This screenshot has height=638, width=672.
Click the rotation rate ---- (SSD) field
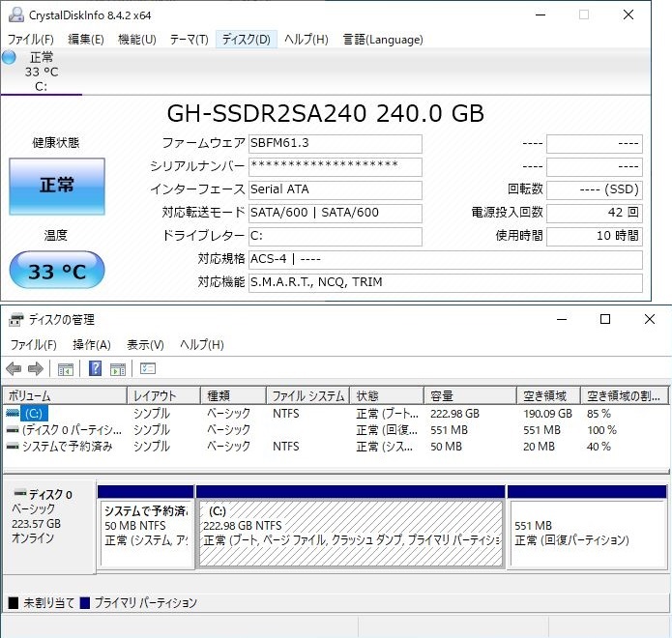coord(595,189)
